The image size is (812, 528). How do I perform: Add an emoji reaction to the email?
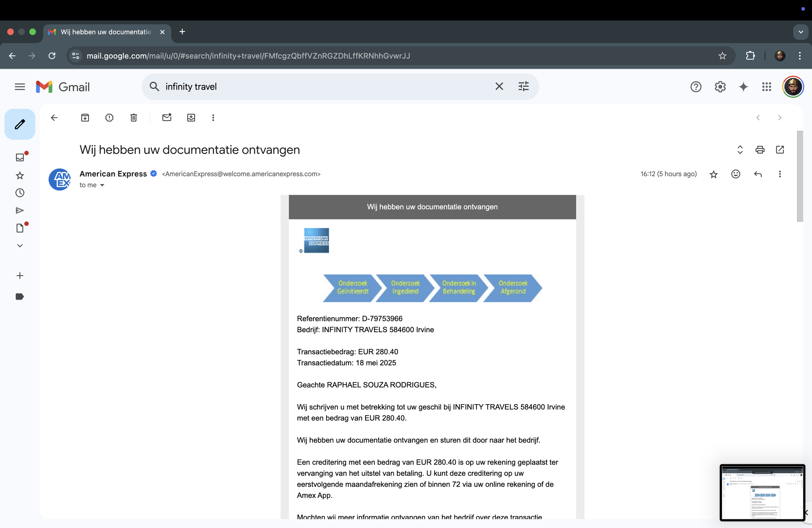[736, 174]
